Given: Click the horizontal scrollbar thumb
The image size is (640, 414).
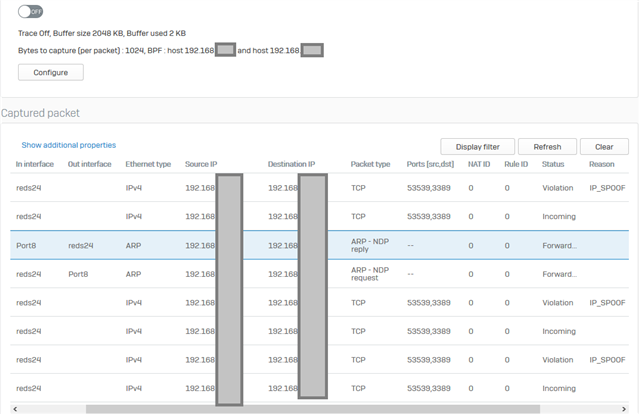Looking at the screenshot, I should click(313, 409).
